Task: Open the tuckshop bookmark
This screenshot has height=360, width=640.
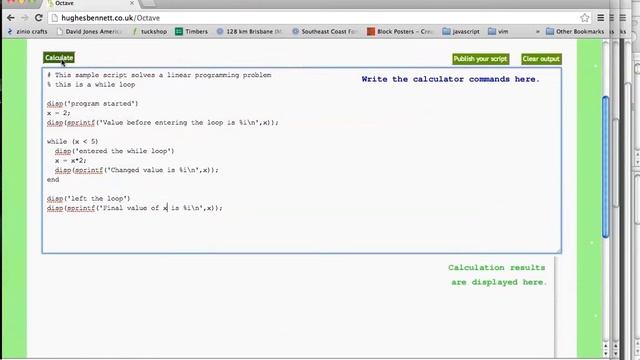Action: pos(149,31)
